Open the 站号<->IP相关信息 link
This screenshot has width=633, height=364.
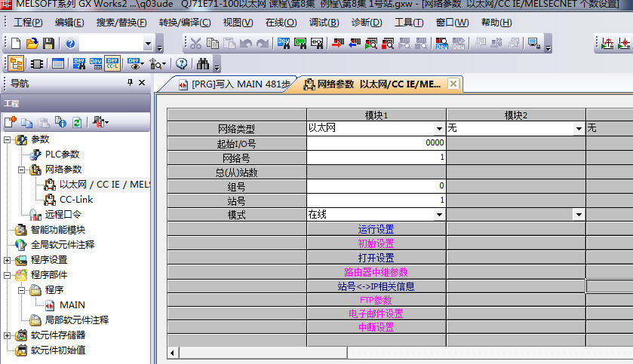tap(376, 286)
